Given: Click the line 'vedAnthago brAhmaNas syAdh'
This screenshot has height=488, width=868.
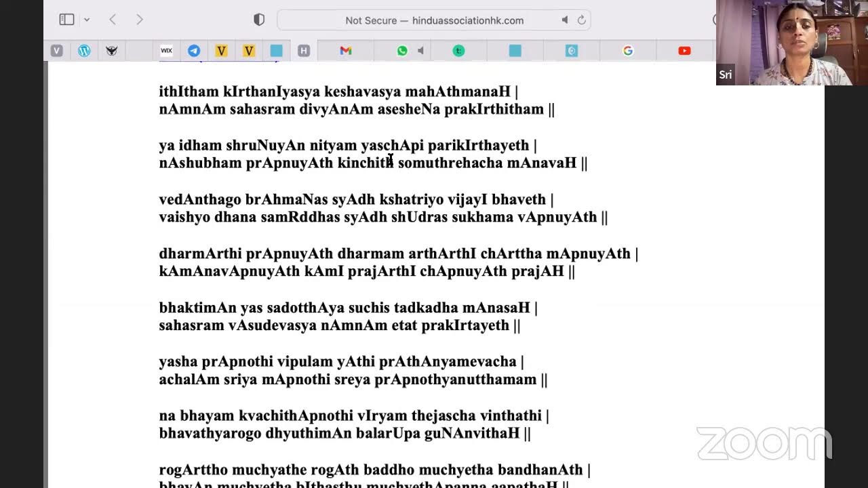Looking at the screenshot, I should (356, 199).
